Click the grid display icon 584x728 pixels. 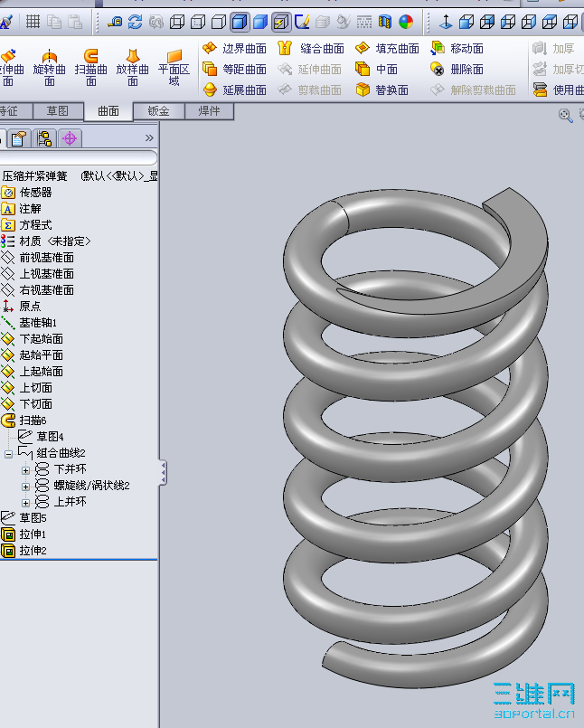point(33,22)
